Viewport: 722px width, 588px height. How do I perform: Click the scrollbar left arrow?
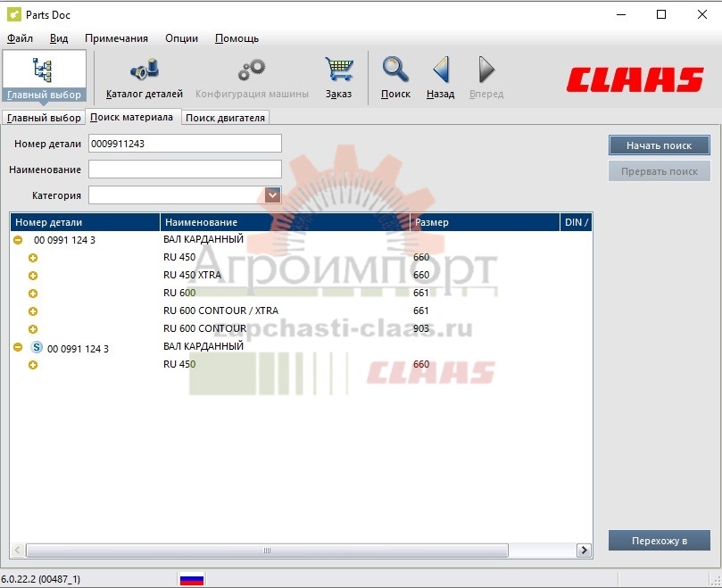18,551
